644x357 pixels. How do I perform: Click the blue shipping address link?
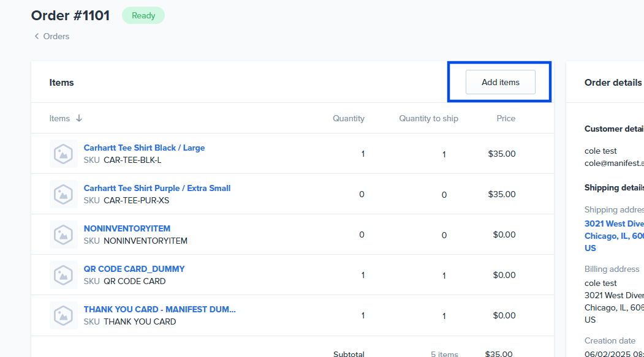click(x=613, y=236)
